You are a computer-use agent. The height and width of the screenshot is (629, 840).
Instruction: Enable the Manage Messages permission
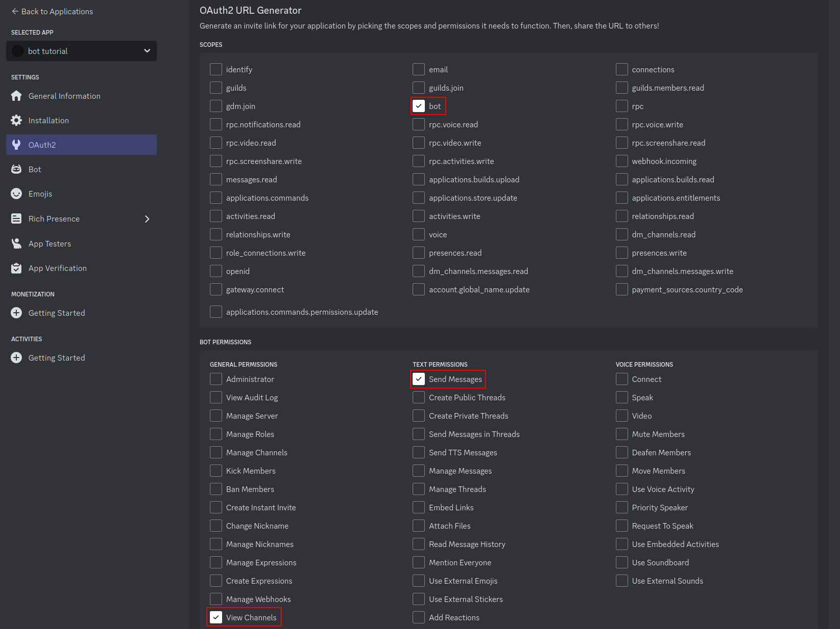pos(419,471)
